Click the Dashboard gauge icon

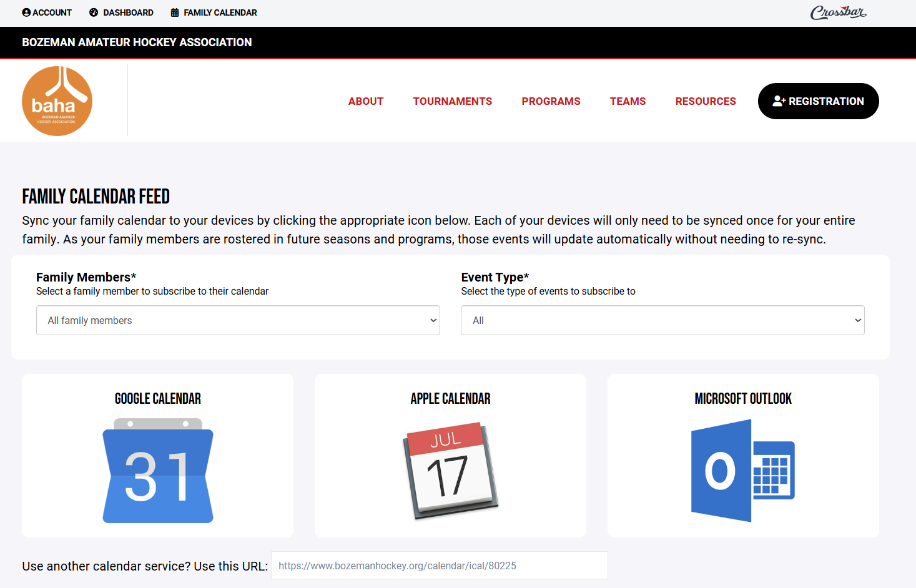(94, 12)
